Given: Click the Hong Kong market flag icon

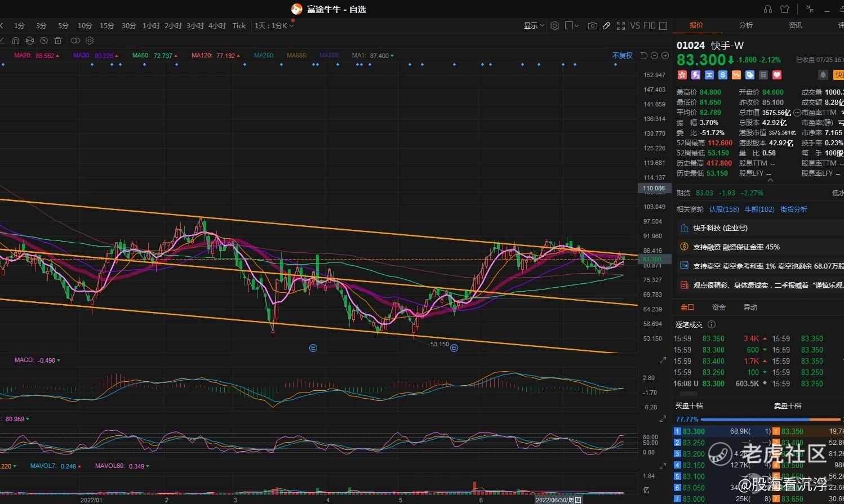Looking at the screenshot, I should 682,75.
